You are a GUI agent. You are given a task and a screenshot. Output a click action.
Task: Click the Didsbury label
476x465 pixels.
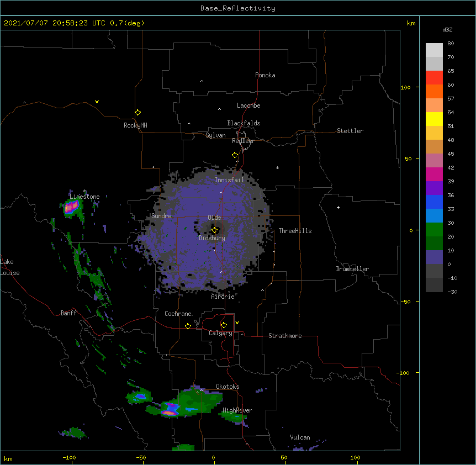tap(212, 238)
